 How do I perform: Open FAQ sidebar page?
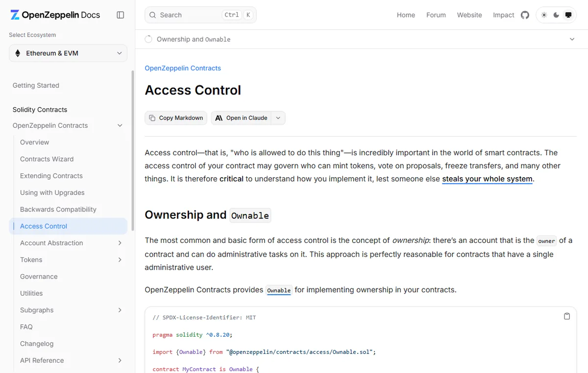click(x=26, y=327)
